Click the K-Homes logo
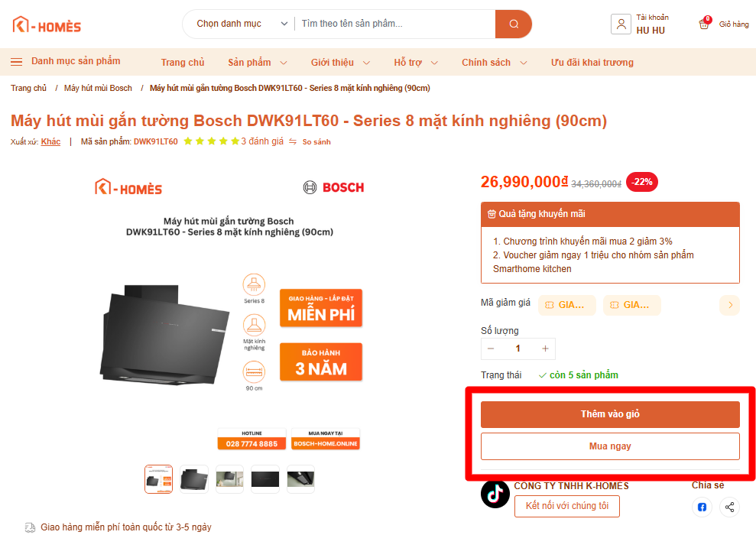Screen dimensions: 756x535 pyautogui.click(x=47, y=25)
